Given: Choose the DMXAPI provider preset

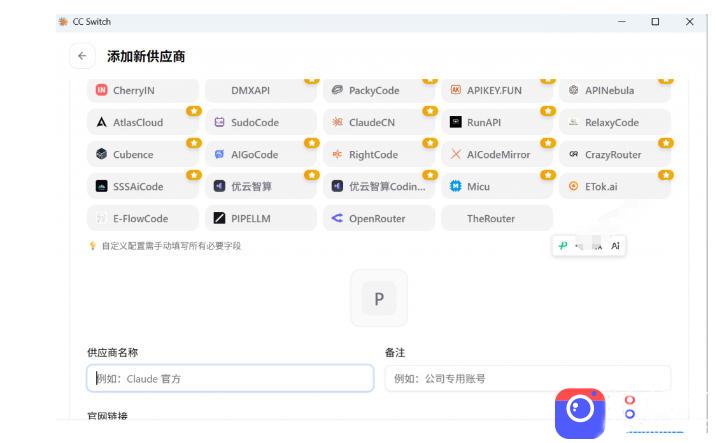Looking at the screenshot, I should point(261,90).
